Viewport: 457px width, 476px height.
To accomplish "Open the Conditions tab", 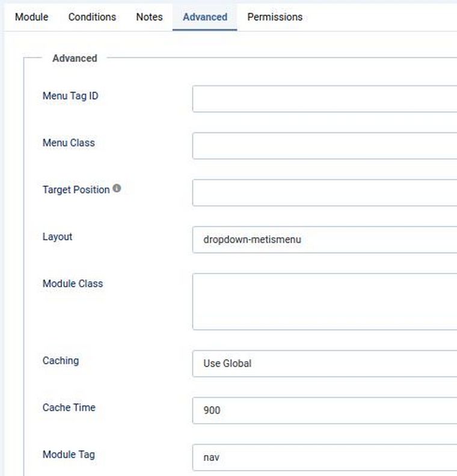I will [92, 17].
